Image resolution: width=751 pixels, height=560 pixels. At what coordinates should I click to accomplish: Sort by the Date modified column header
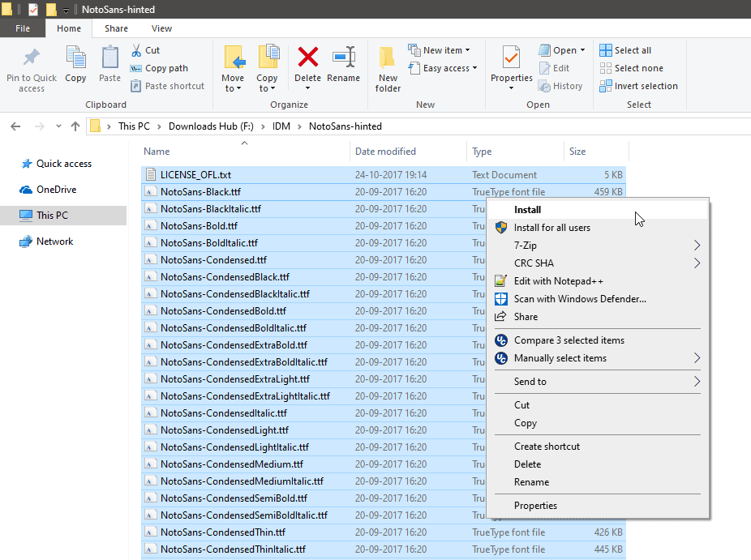pos(385,152)
